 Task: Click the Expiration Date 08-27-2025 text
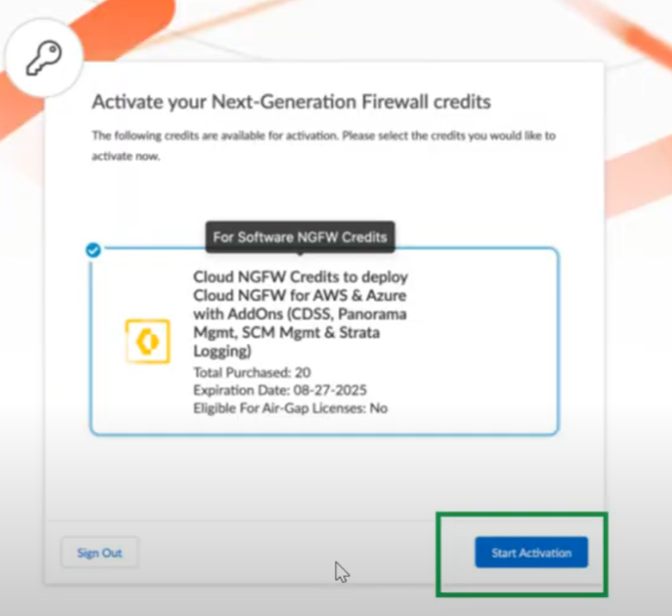[279, 390]
